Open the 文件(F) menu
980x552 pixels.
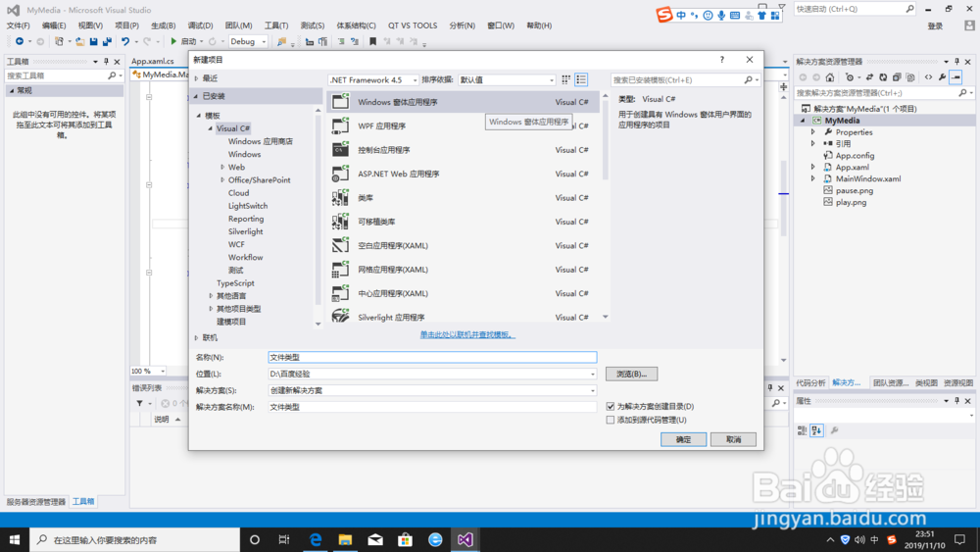18,25
